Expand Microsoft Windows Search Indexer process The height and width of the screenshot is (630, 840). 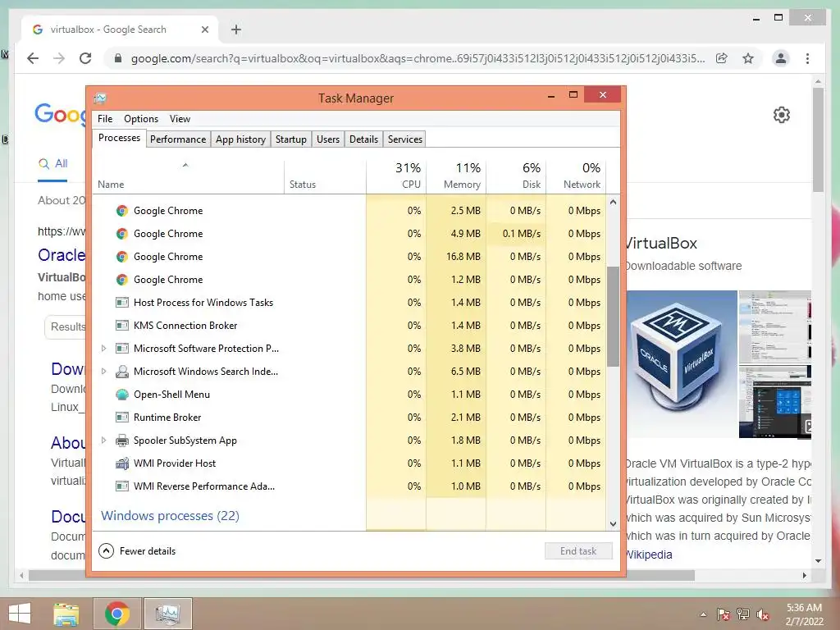tap(104, 372)
